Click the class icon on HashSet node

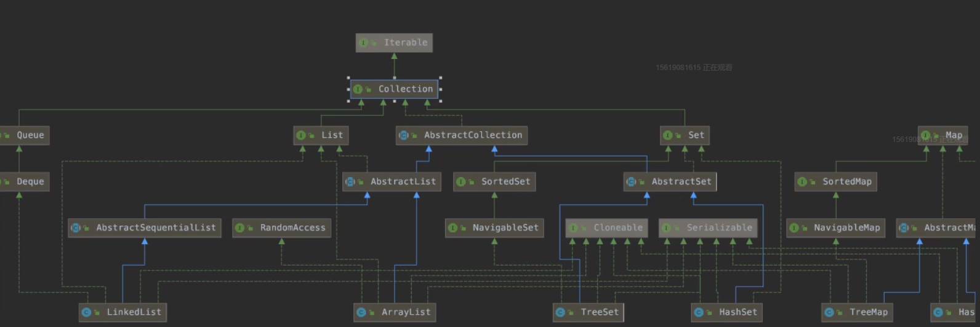(699, 312)
